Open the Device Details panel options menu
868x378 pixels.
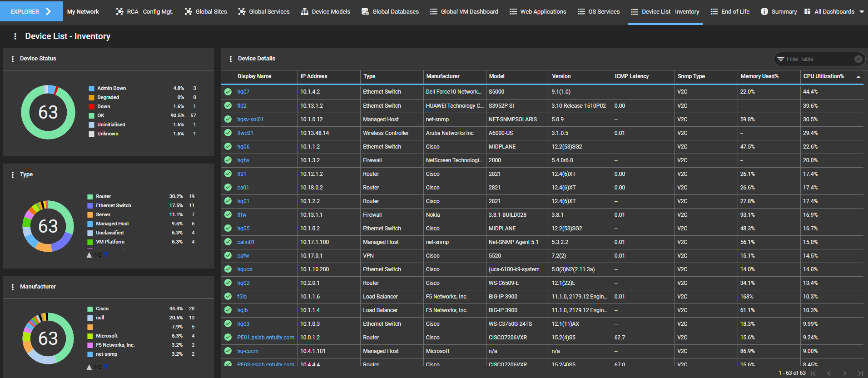231,59
